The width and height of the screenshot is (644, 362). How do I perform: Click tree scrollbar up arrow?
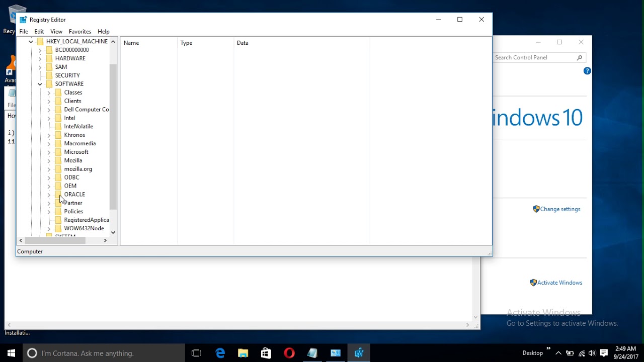113,41
